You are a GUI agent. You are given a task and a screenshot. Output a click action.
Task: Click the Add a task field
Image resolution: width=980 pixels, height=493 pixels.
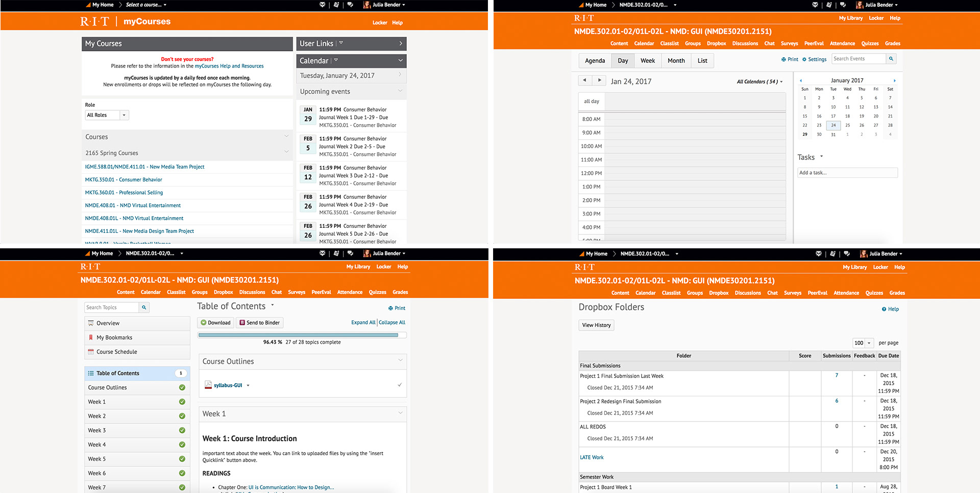click(847, 173)
